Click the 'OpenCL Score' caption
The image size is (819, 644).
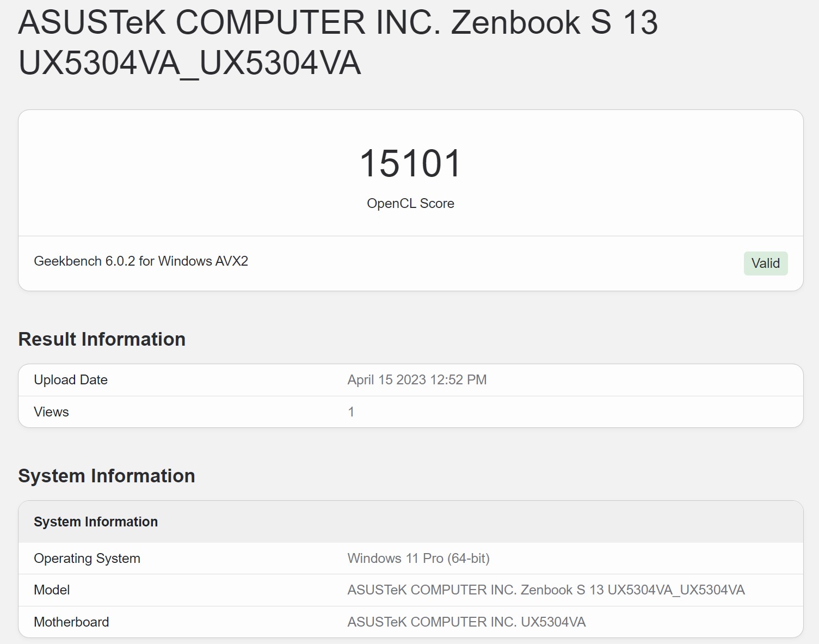[x=410, y=204]
